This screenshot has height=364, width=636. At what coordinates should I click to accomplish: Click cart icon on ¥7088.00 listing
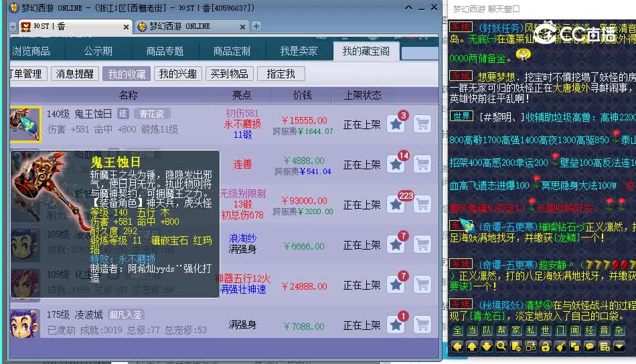(422, 325)
